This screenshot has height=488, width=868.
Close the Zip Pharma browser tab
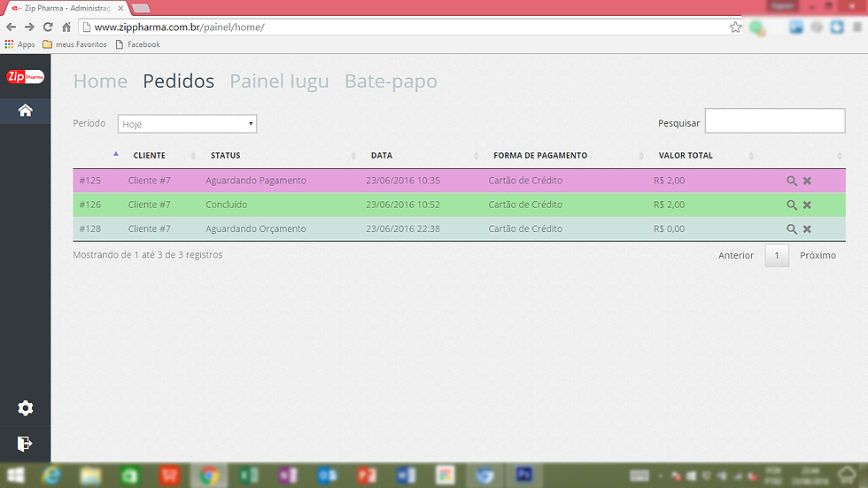coord(120,8)
